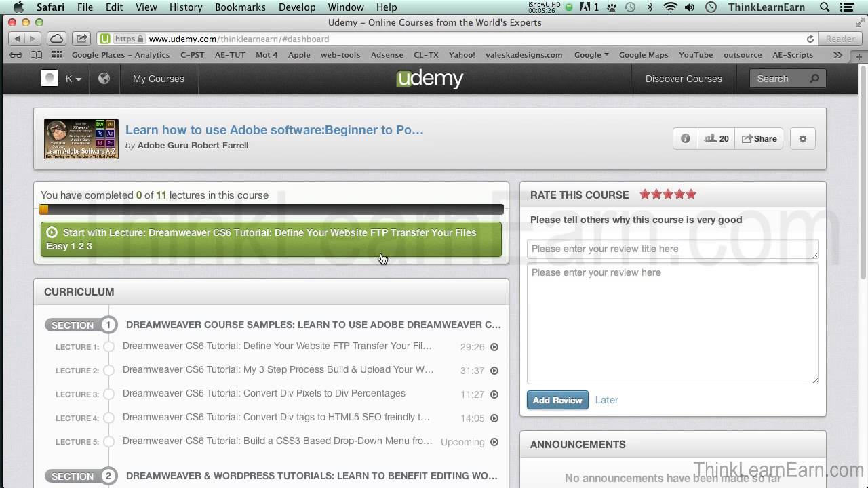Open the Google Maps bookmark
Screen dimensions: 868x488
pyautogui.click(x=644, y=55)
